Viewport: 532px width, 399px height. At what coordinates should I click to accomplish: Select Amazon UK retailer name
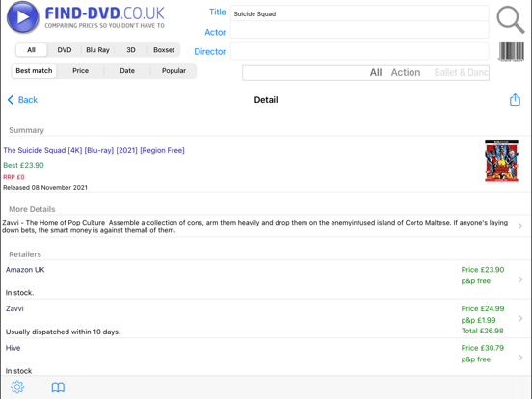click(25, 270)
